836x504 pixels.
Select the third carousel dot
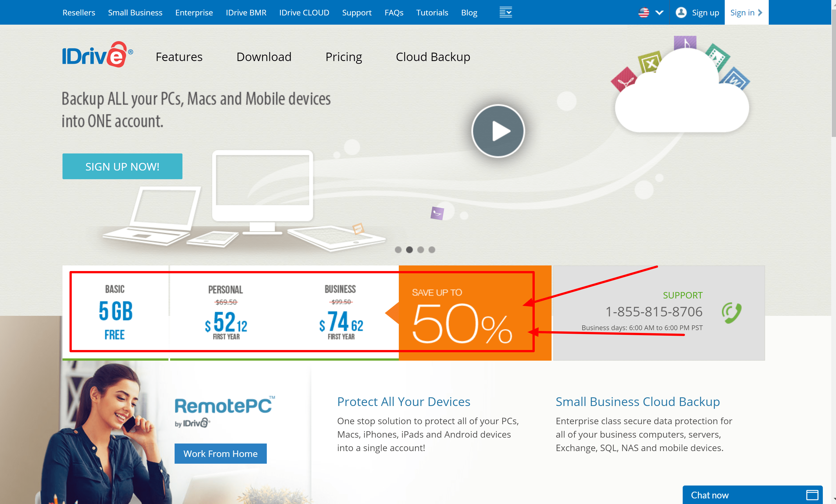420,250
